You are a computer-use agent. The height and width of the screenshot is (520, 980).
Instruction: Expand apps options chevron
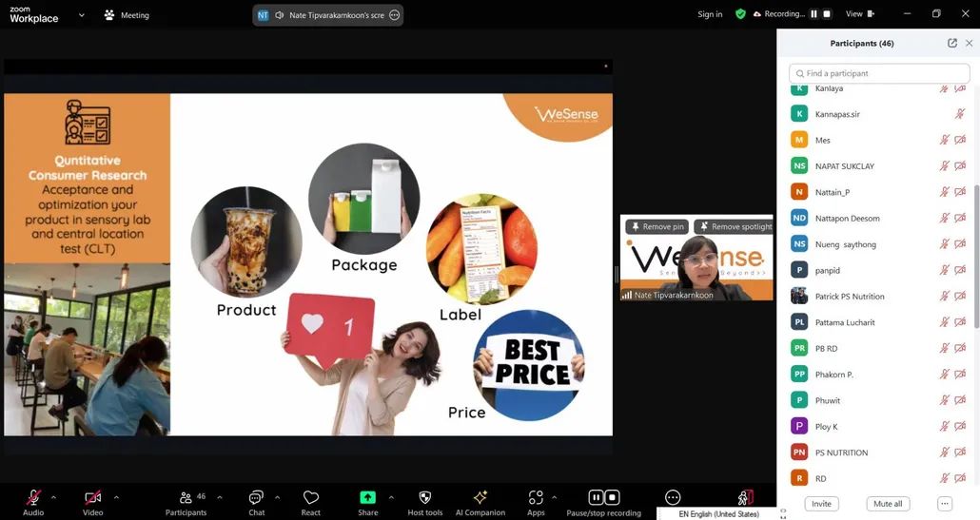click(554, 497)
